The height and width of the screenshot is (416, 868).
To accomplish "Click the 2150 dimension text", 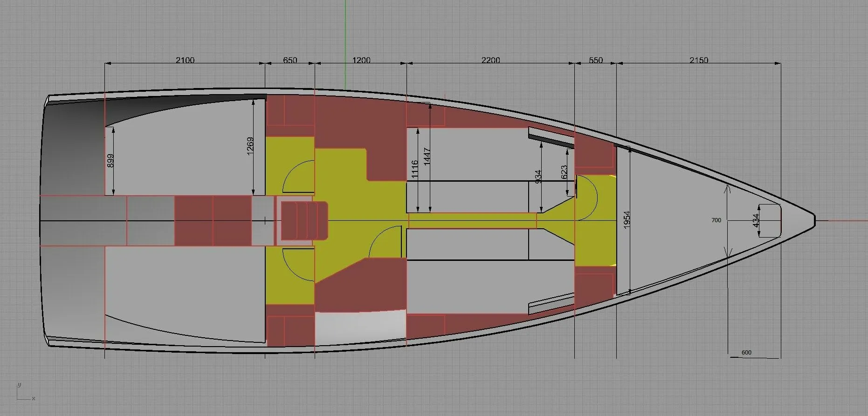I will (698, 60).
